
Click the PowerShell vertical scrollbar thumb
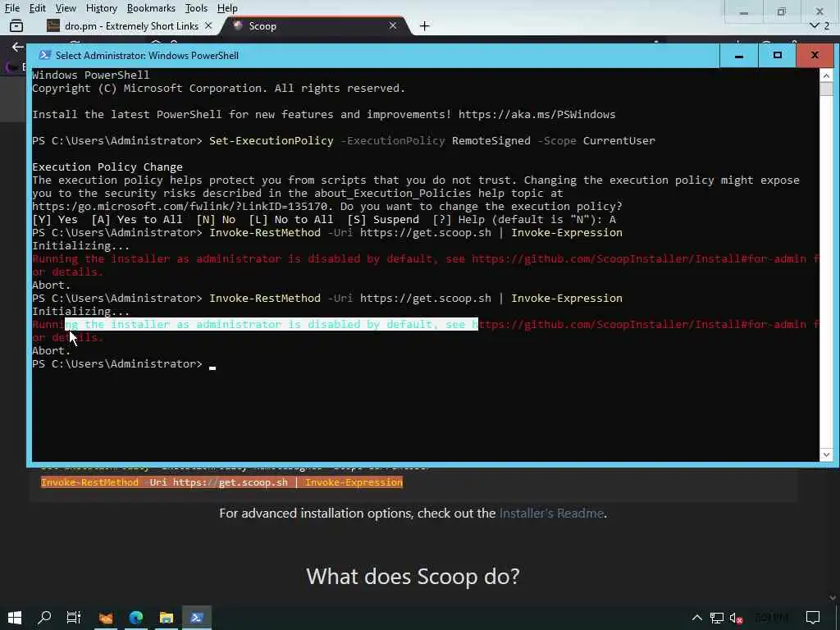pyautogui.click(x=826, y=89)
